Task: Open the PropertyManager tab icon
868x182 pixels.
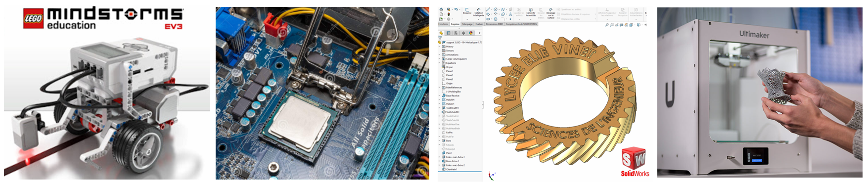Action: pos(449,33)
